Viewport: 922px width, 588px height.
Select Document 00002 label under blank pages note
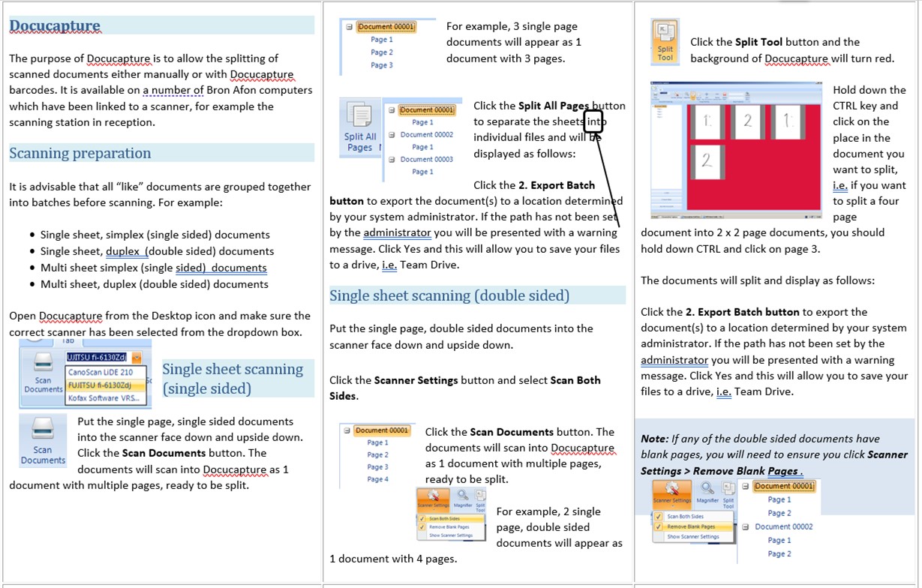[784, 526]
